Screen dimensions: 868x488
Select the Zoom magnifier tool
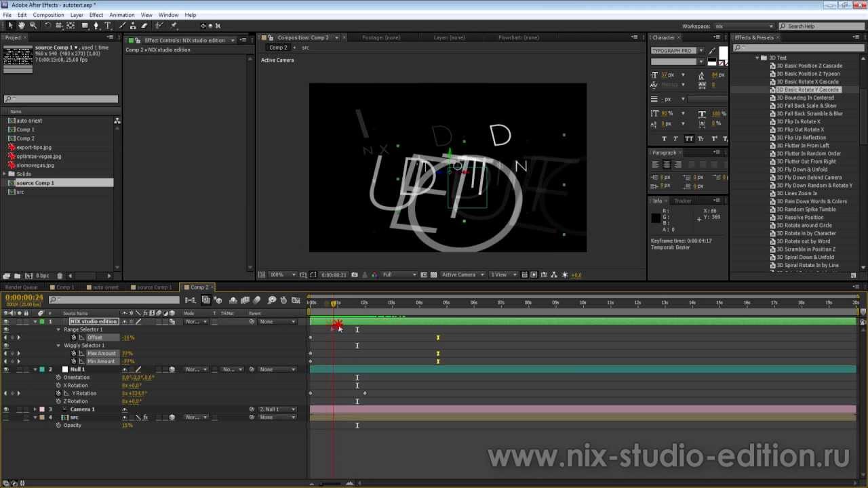pyautogui.click(x=32, y=26)
